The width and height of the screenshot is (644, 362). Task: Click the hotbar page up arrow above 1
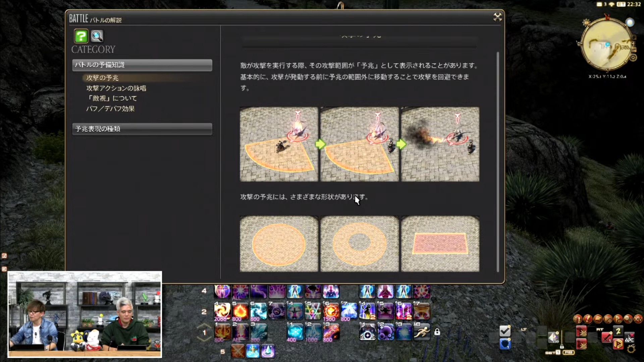pyautogui.click(x=204, y=326)
